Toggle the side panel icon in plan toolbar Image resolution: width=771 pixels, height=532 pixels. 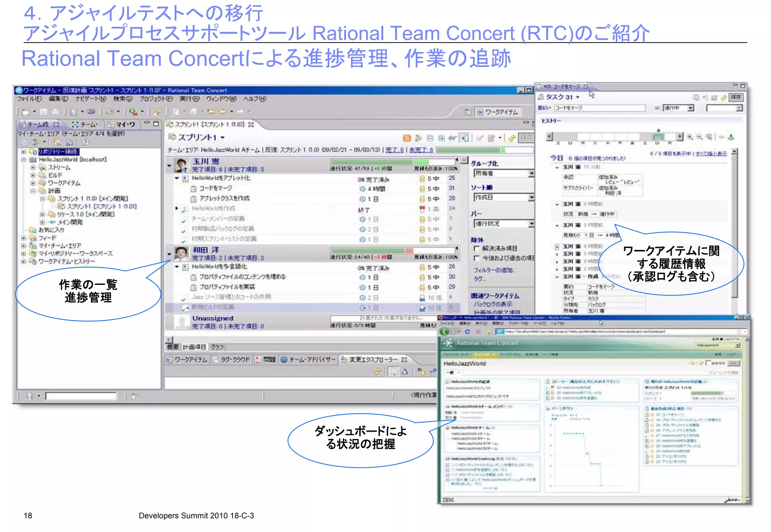(465, 138)
